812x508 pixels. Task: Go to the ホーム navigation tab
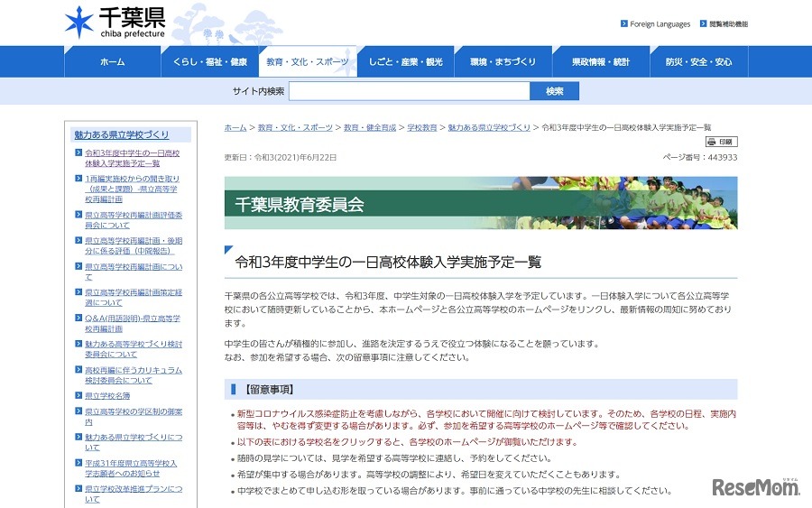point(113,61)
